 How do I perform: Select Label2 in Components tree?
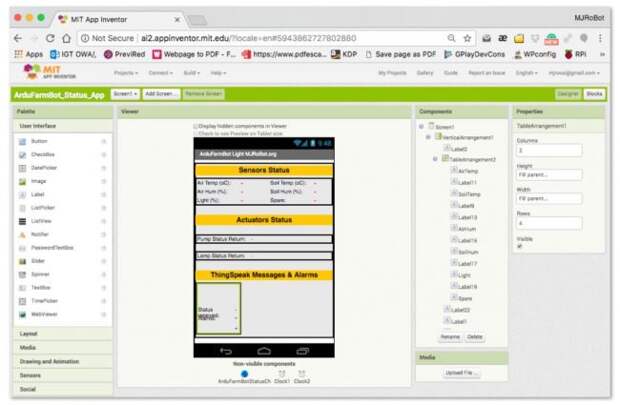[459, 149]
